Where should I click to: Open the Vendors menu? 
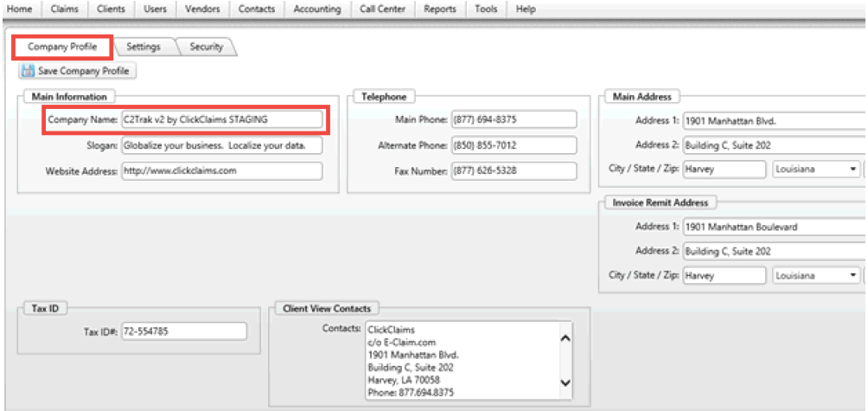coord(202,9)
